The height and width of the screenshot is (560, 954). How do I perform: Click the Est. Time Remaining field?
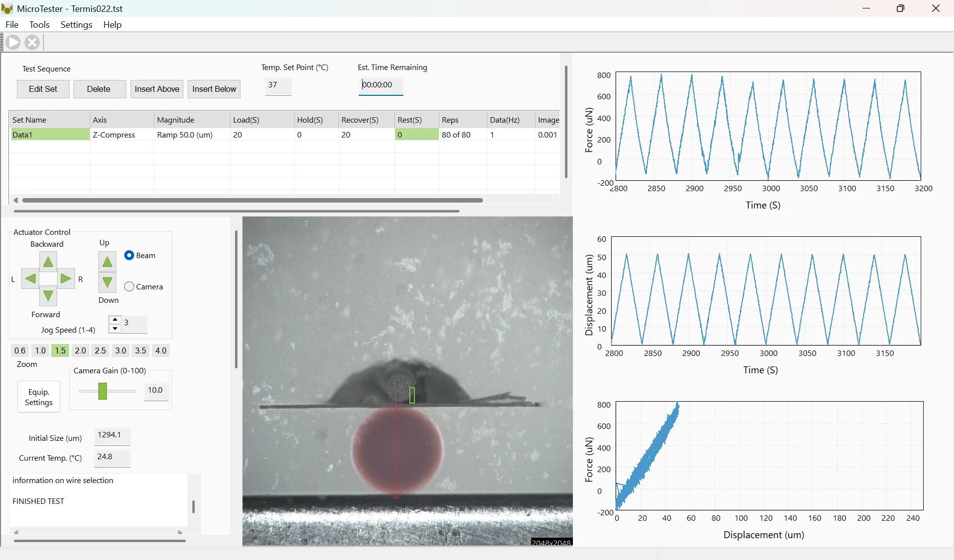click(x=381, y=85)
